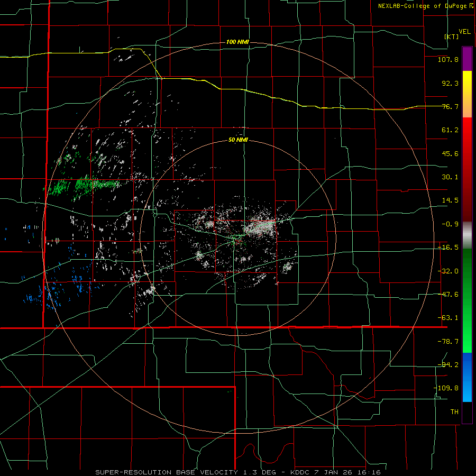
Task: Pick the purple segment of the velocity color bar
Action: [x=467, y=59]
